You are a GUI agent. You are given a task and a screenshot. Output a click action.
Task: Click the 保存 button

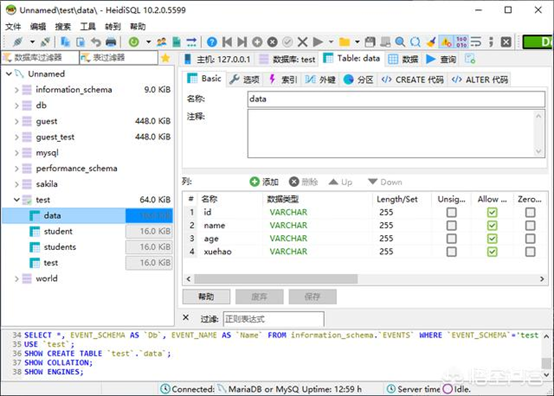click(x=312, y=297)
